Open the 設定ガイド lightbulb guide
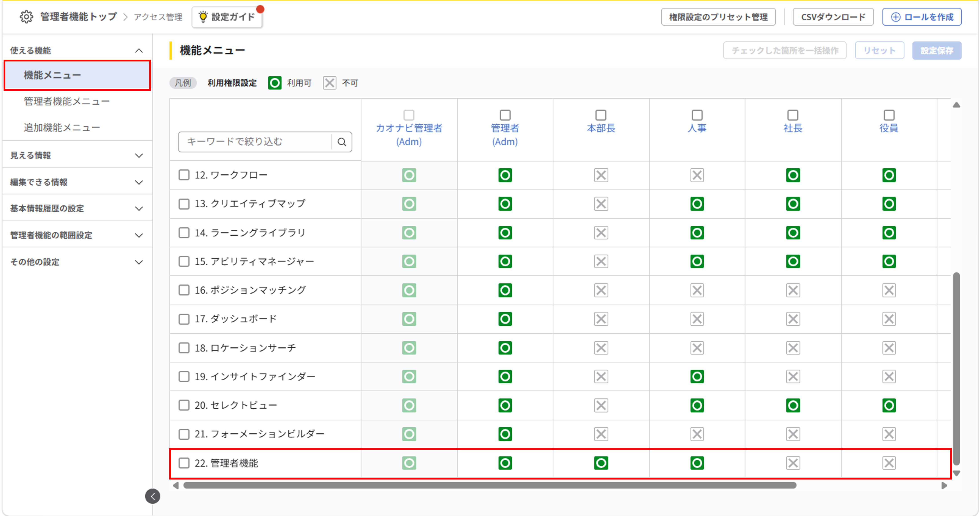This screenshot has width=980, height=516. point(227,17)
